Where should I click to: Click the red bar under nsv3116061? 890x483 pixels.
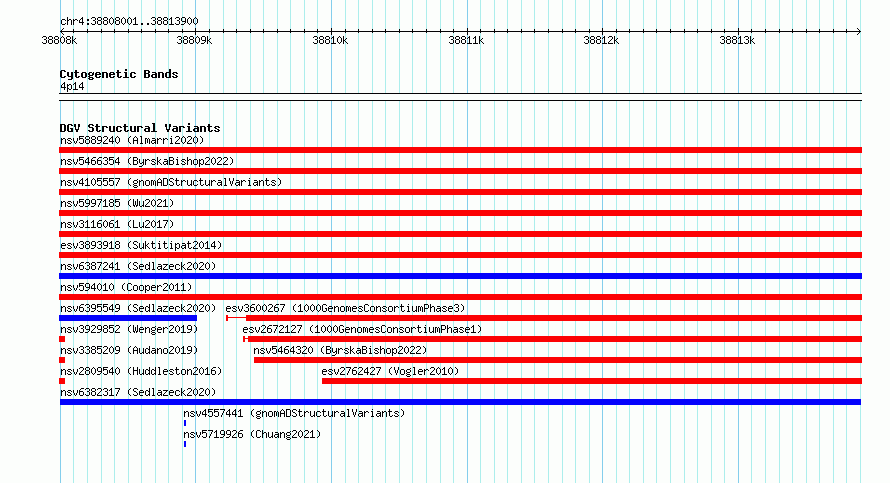460,234
